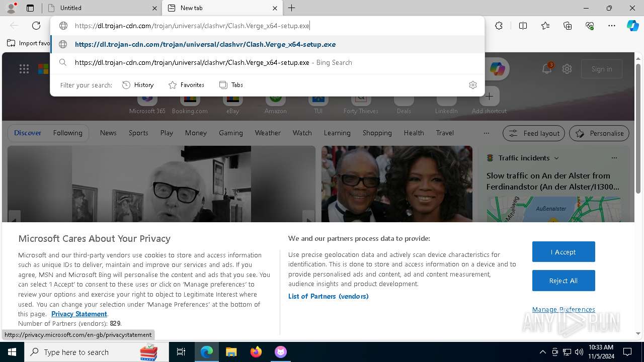Open the Windows notification center
This screenshot has height=362, width=644.
point(627,352)
